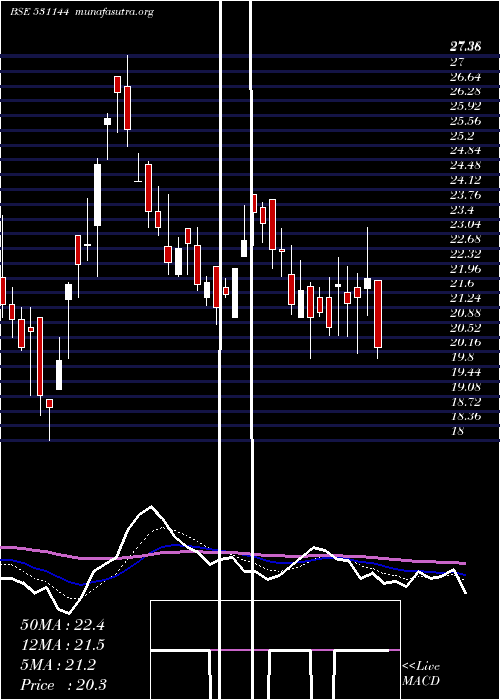
Task: Click the 23.04 price axis label
Action: pyautogui.click(x=466, y=224)
